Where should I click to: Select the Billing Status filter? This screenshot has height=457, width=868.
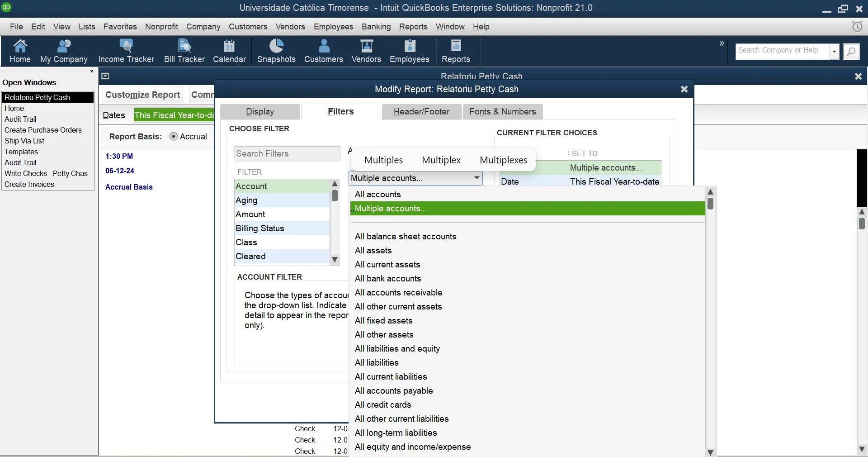pyautogui.click(x=282, y=228)
